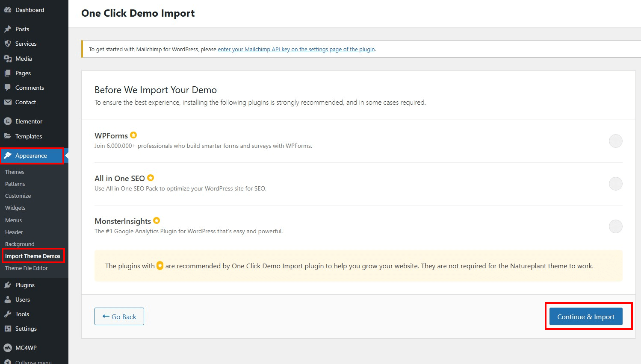This screenshot has width=641, height=364.
Task: Click the Templates folder icon
Action: [x=8, y=136]
